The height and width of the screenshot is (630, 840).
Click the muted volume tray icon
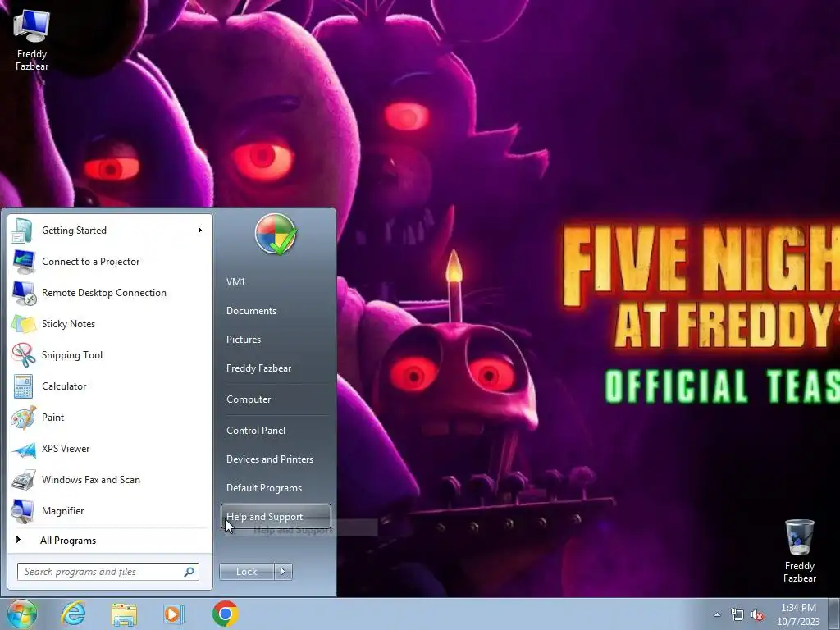point(757,614)
